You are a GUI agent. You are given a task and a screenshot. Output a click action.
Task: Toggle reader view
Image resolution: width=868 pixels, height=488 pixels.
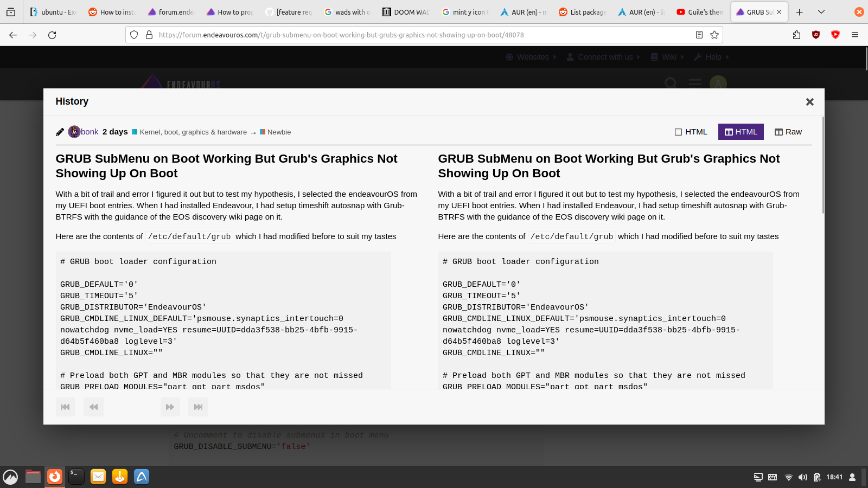pos(699,35)
